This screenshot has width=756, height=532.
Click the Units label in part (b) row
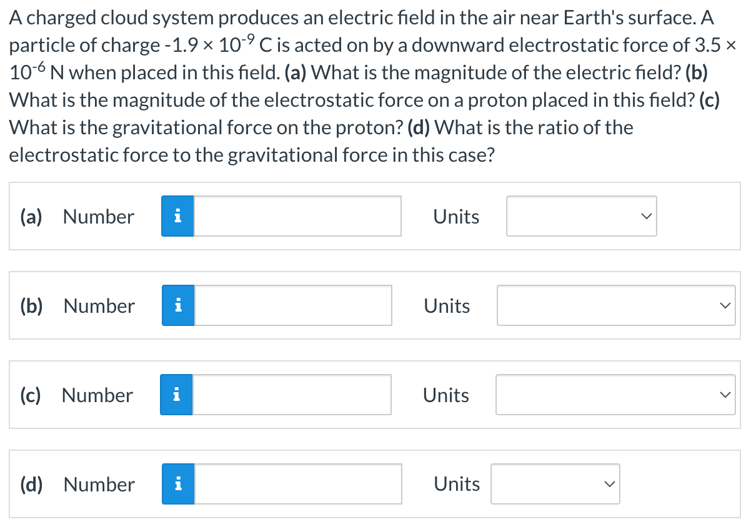pyautogui.click(x=447, y=305)
